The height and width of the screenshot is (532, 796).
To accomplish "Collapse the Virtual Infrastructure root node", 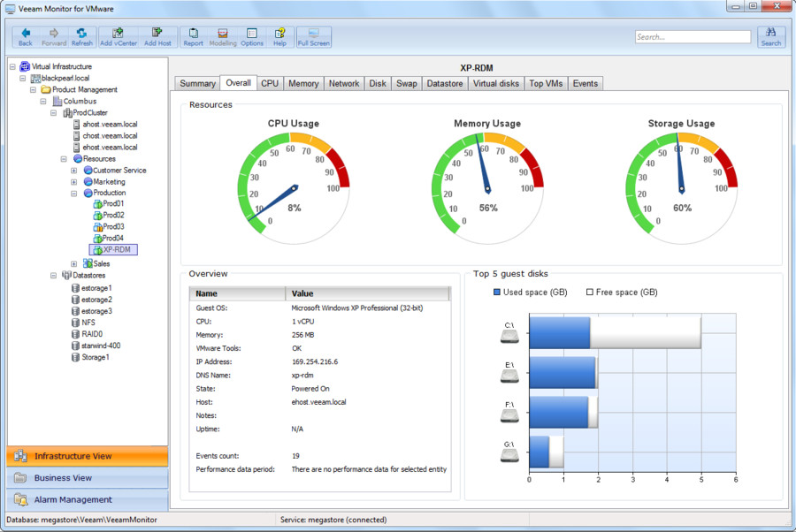I will coord(12,66).
